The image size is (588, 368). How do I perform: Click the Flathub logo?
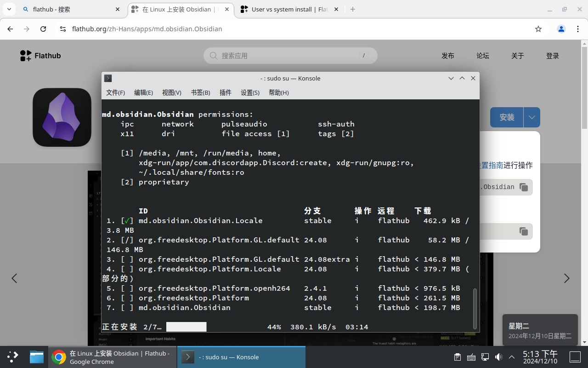click(40, 56)
